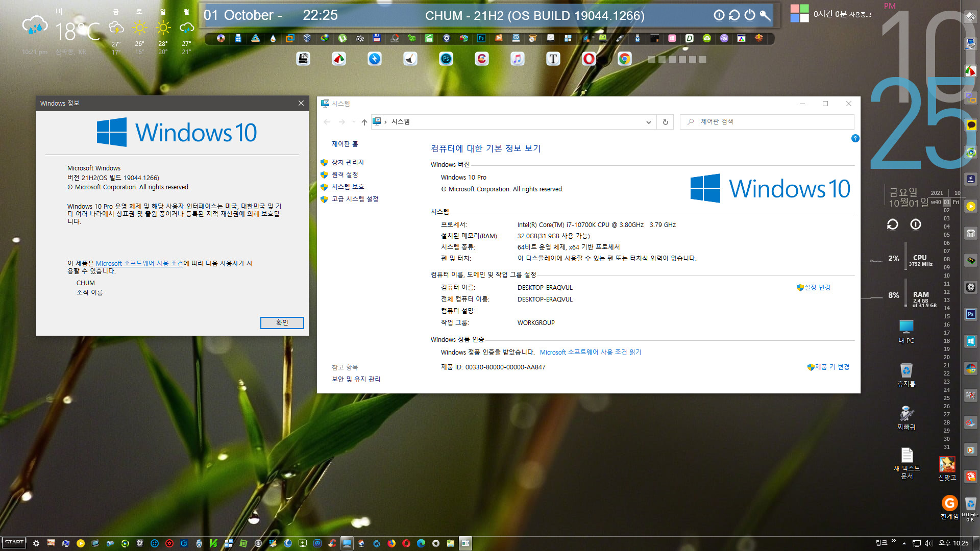Refresh the System control panel window
The image size is (980, 551).
(665, 122)
